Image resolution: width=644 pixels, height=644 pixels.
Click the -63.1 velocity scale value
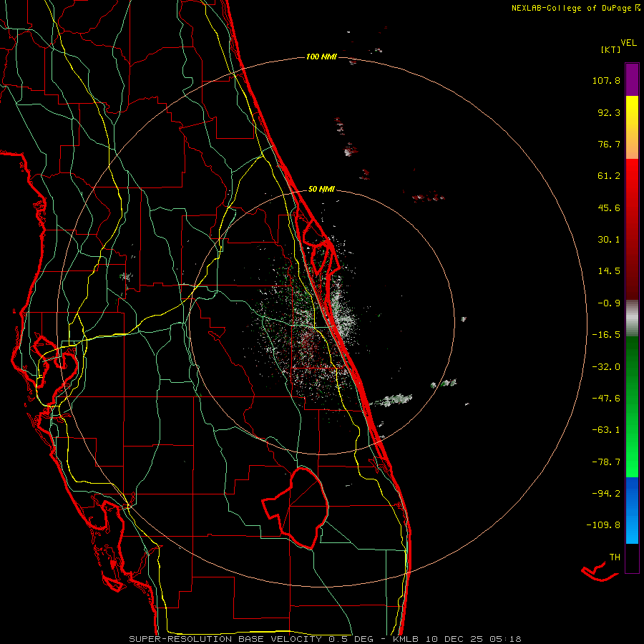tap(606, 430)
